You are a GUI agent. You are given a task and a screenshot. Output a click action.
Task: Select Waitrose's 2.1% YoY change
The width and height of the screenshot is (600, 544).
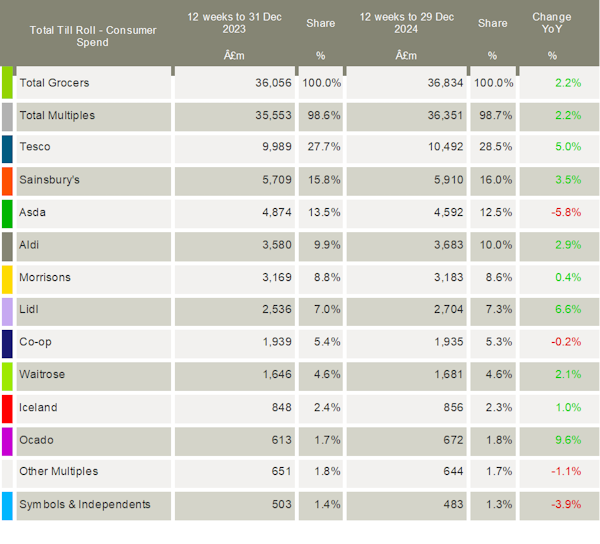coord(568,374)
